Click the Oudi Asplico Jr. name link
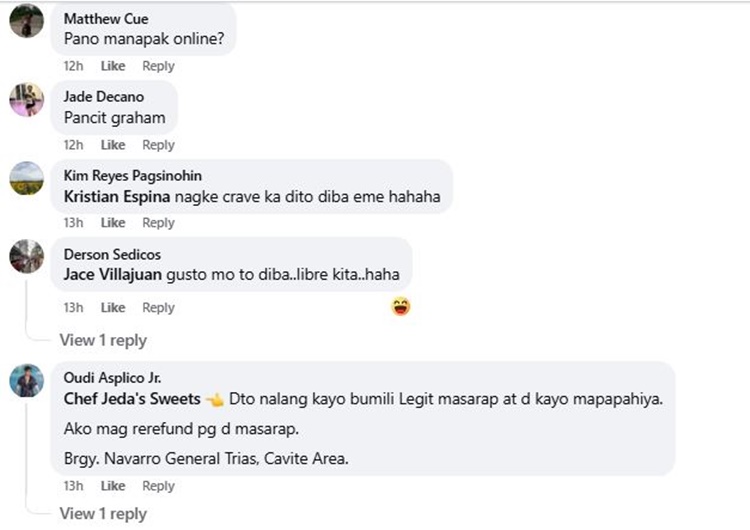750x530 pixels. 112,378
